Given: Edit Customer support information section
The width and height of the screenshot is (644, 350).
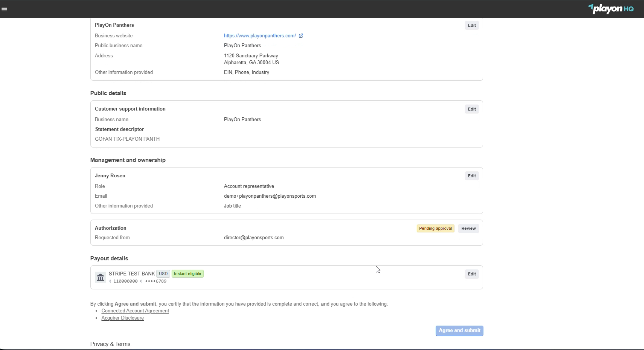Looking at the screenshot, I should pos(472,109).
